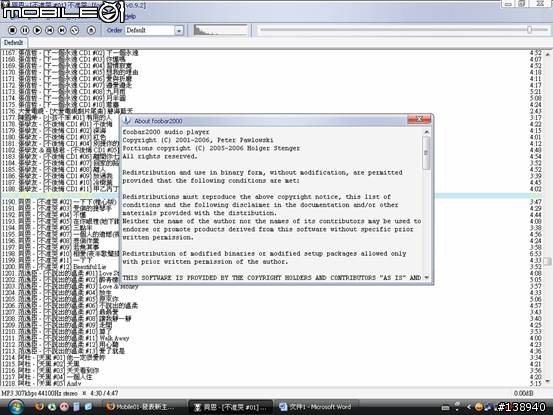Click the "foobar2000 audio player" text line
Screen dimensions: 553x415
[166, 132]
